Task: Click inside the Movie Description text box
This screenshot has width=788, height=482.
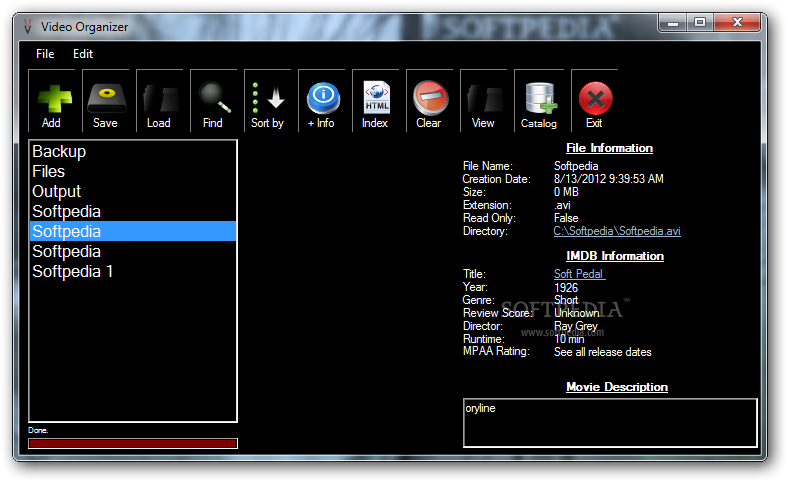Action: point(610,423)
